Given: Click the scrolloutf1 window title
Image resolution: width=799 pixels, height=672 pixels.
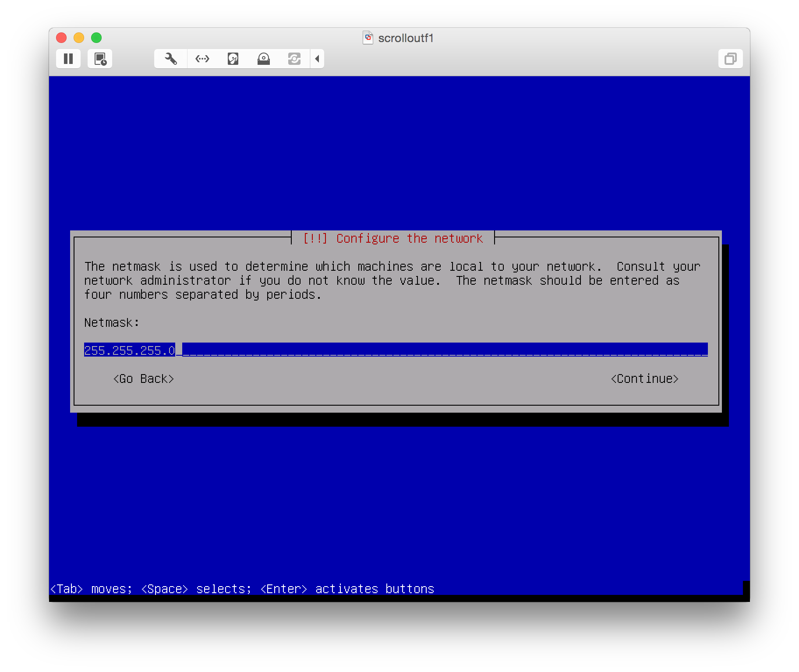Looking at the screenshot, I should pos(406,38).
